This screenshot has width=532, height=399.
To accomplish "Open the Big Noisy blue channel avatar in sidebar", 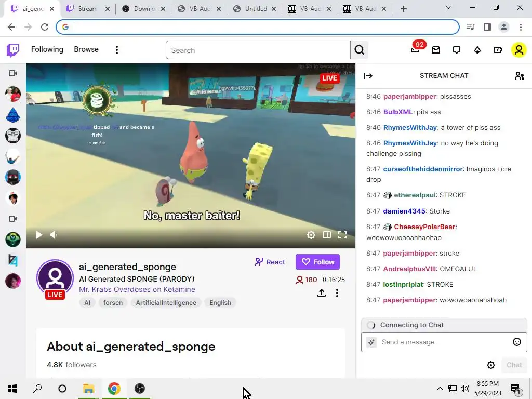I will pyautogui.click(x=13, y=115).
